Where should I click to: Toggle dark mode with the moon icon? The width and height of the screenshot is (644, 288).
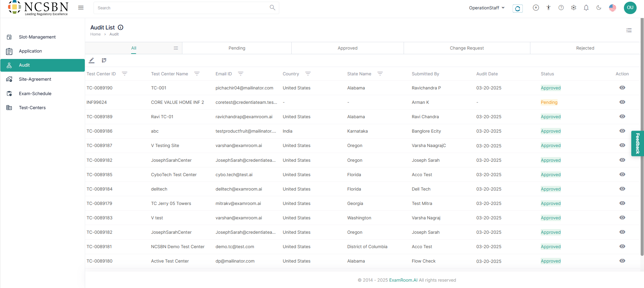pos(599,8)
